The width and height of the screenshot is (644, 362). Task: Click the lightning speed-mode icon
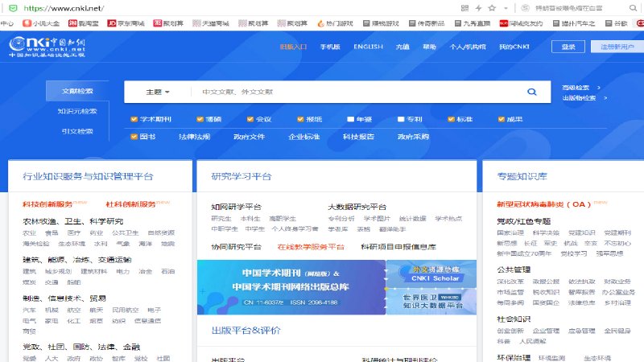coord(478,8)
